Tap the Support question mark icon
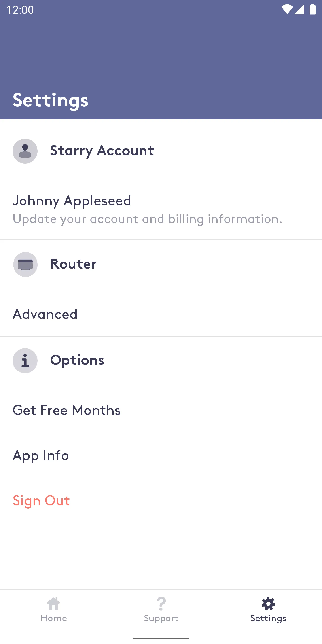The width and height of the screenshot is (322, 644). [x=161, y=604]
